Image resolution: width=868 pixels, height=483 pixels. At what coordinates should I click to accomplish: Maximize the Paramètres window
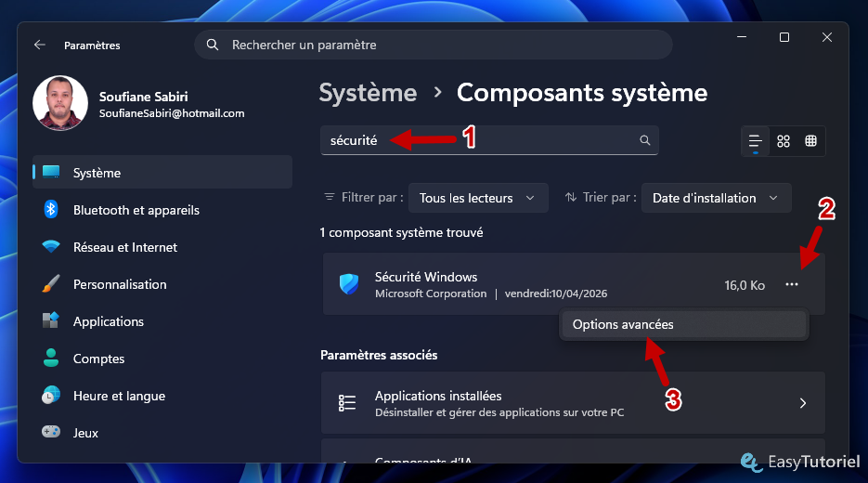[x=784, y=37]
